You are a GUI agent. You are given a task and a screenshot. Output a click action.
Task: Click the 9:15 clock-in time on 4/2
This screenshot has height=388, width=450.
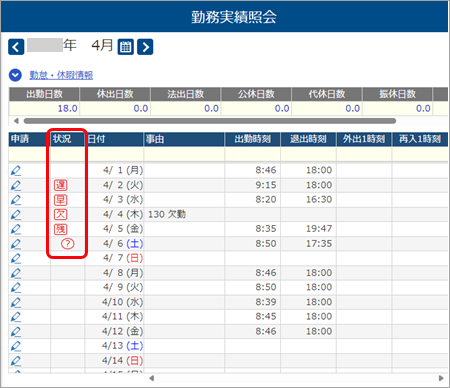[266, 185]
